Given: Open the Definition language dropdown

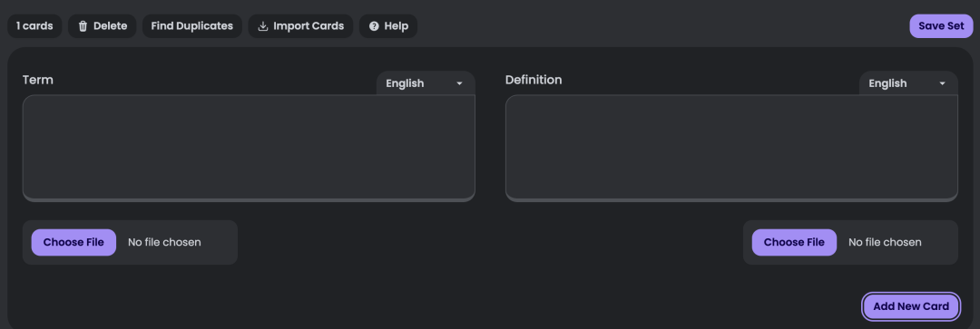Looking at the screenshot, I should tap(908, 83).
